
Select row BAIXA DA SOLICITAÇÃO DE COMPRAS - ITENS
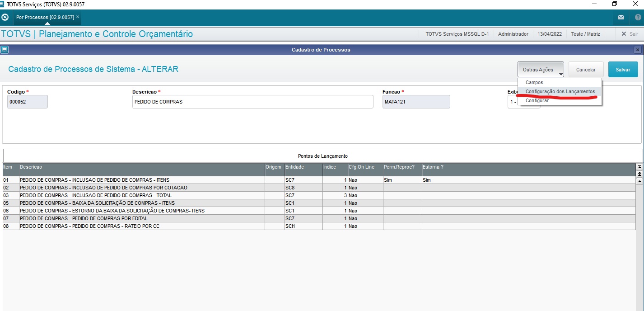[x=319, y=203]
